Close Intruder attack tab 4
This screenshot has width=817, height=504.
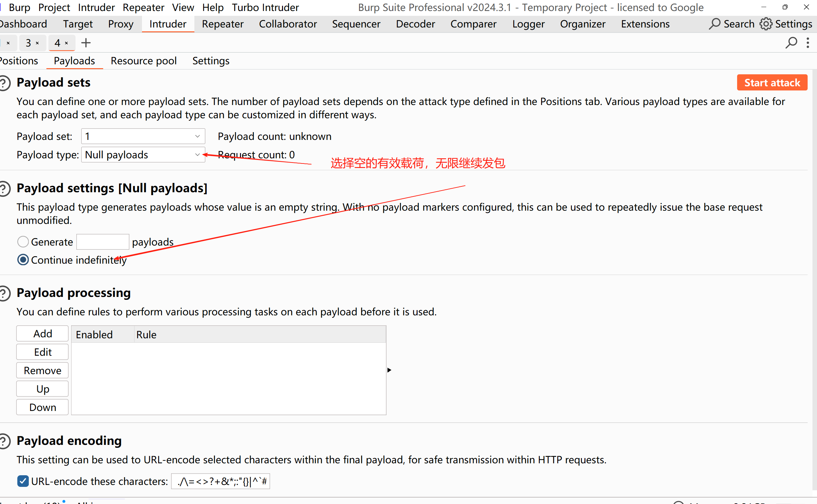click(66, 43)
